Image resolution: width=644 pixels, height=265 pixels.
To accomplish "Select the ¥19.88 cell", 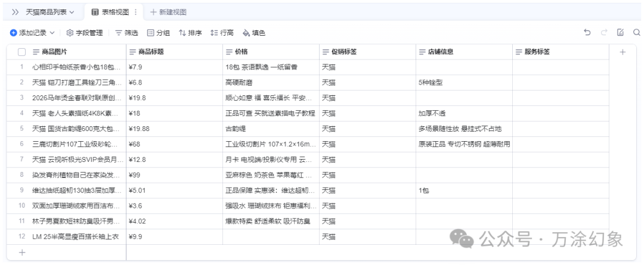I will (174, 129).
